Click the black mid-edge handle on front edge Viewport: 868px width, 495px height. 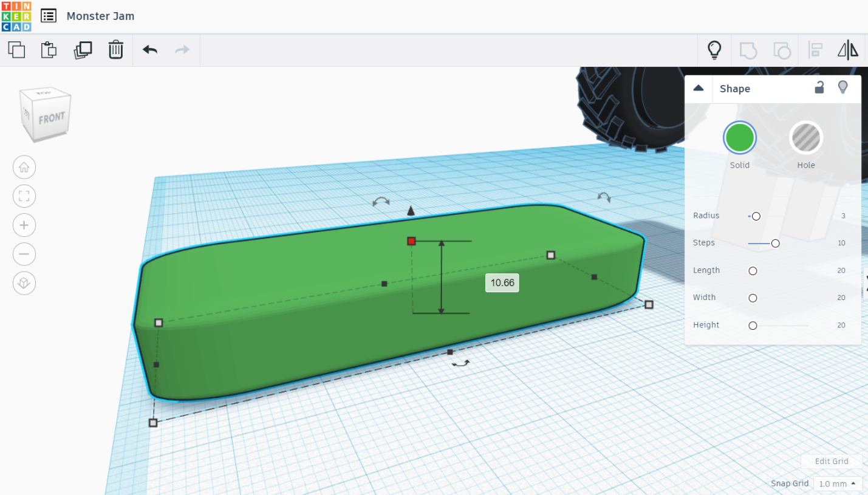click(x=450, y=352)
